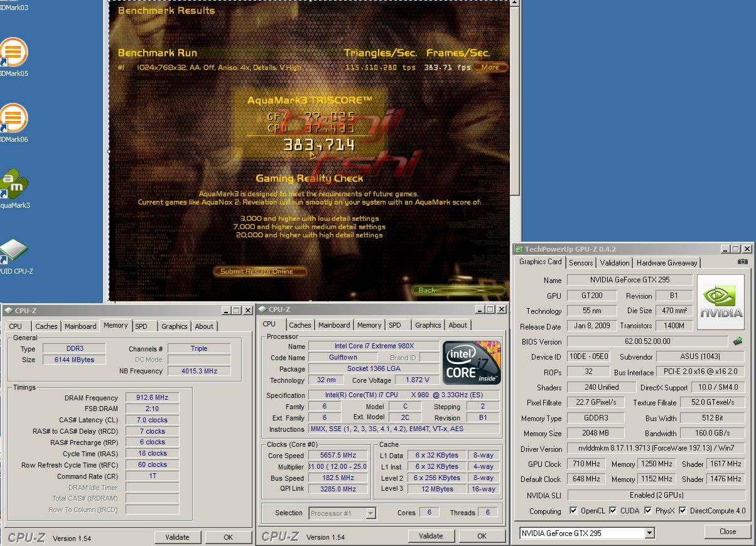Click OK in the right CPU-Z window
Screen dimensions: 756x546
482,536
